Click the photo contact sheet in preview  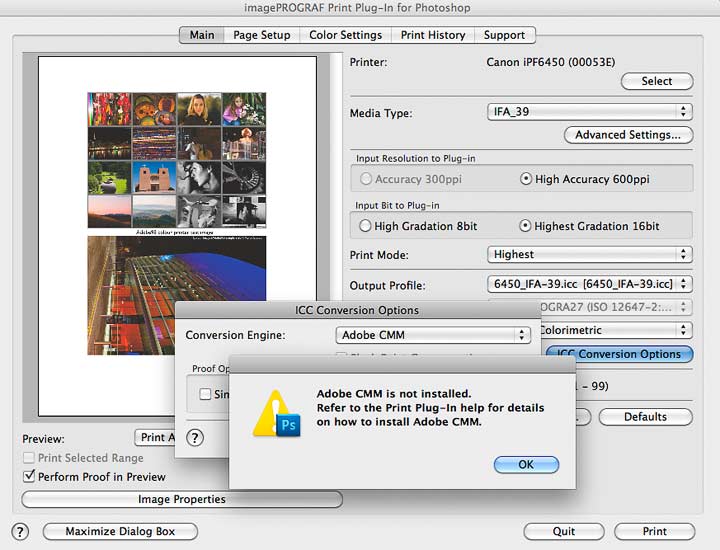[x=177, y=160]
